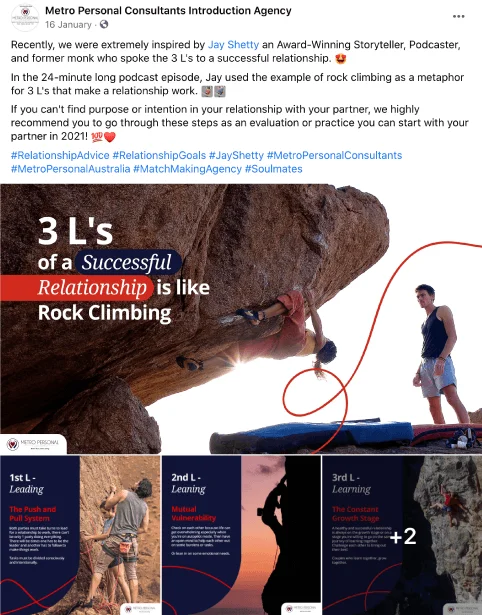Open Metro Personal Consultants Introduction Agency page
This screenshot has width=482, height=615.
(x=168, y=11)
